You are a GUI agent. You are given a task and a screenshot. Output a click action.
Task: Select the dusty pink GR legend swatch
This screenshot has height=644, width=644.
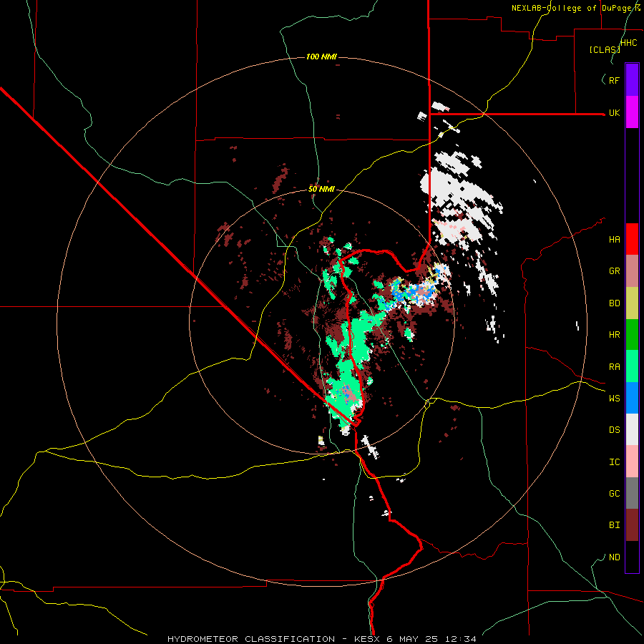pyautogui.click(x=632, y=271)
